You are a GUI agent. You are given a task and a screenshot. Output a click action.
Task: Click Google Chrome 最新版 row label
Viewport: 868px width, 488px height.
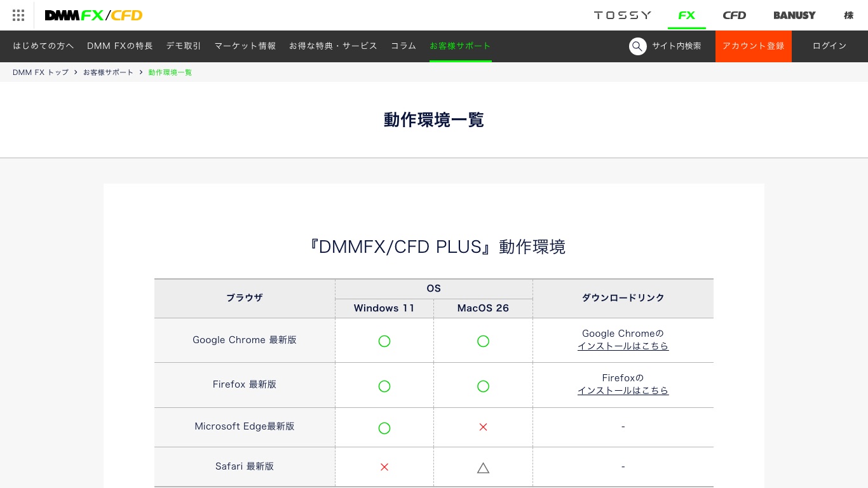pos(245,340)
